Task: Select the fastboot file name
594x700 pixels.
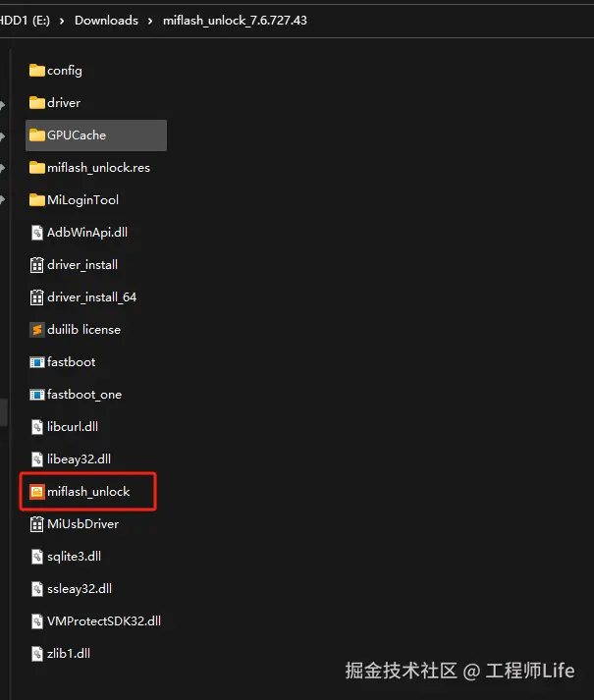Action: tap(72, 362)
